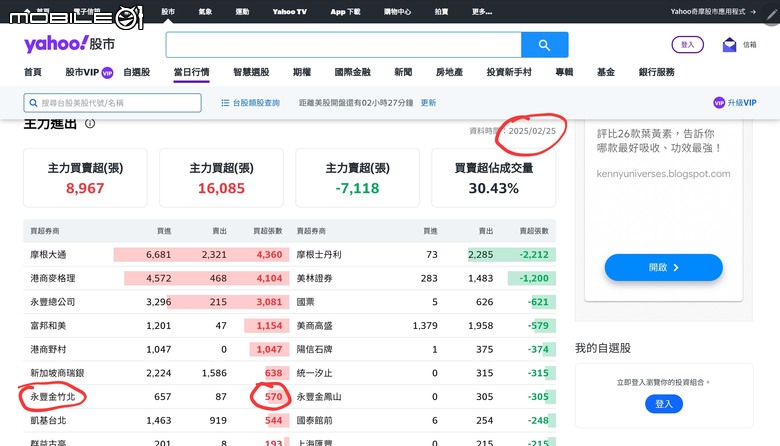
Task: Open the mail envelope icon
Action: (729, 45)
